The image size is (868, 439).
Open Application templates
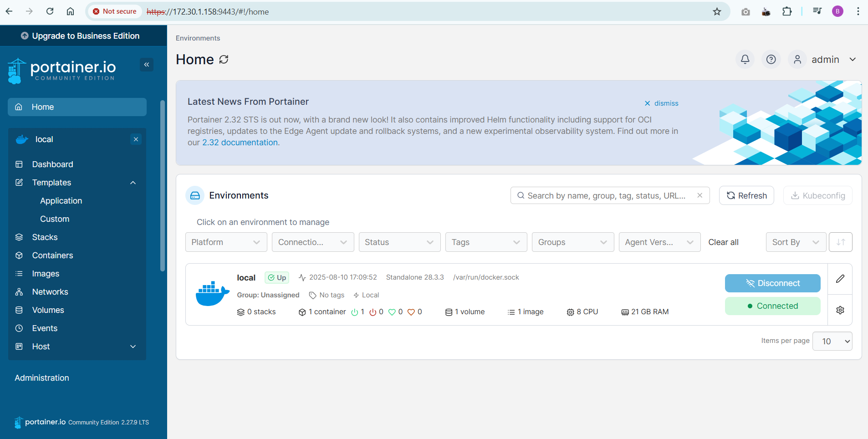click(x=61, y=201)
